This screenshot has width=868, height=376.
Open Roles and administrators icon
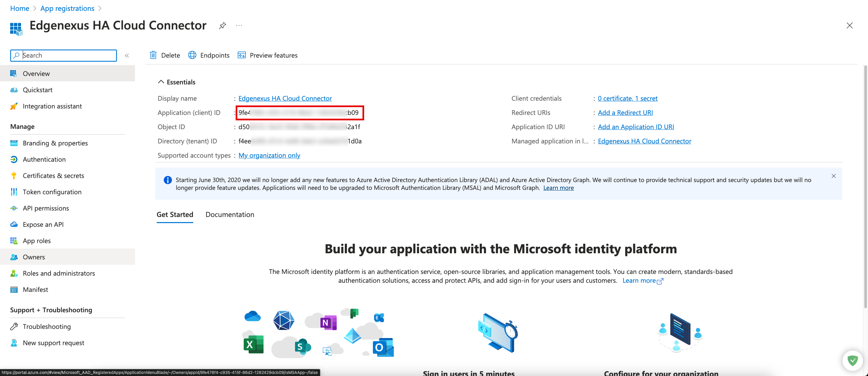[x=14, y=273]
